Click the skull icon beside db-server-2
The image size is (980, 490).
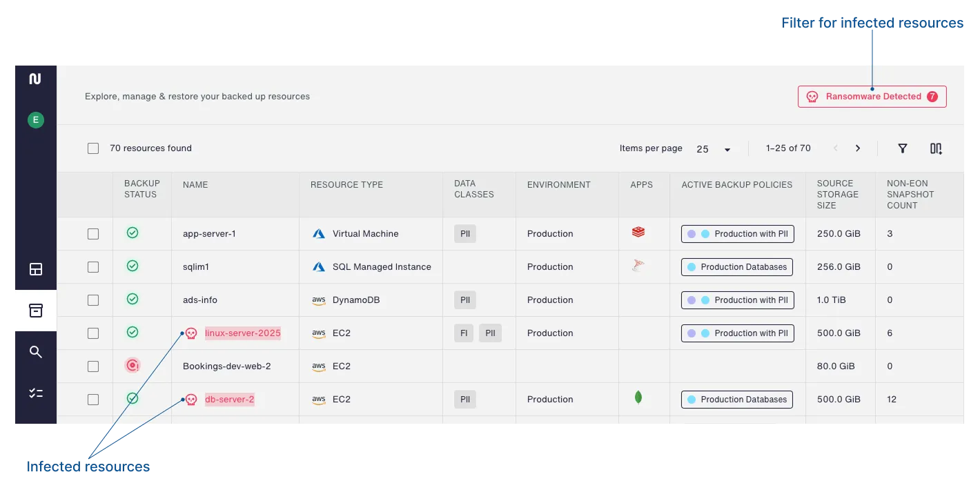coord(192,400)
